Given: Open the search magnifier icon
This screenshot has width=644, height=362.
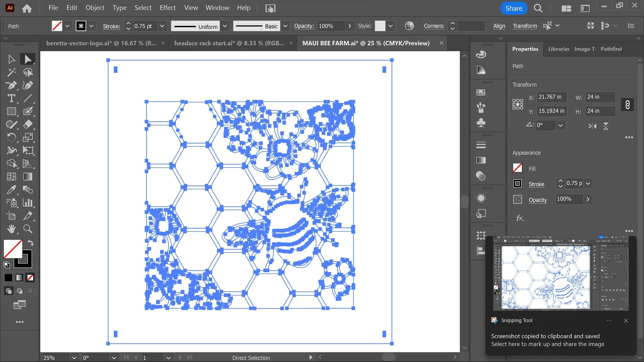Looking at the screenshot, I should [x=538, y=8].
